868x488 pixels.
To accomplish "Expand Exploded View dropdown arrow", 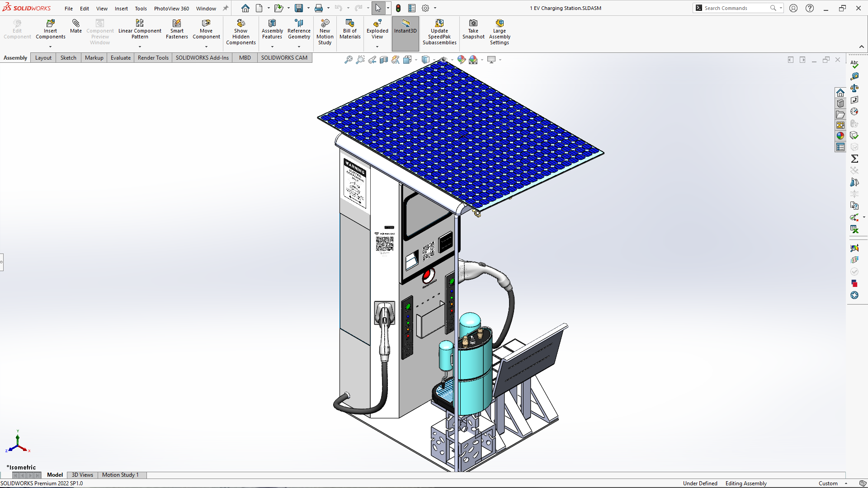I will pyautogui.click(x=377, y=47).
